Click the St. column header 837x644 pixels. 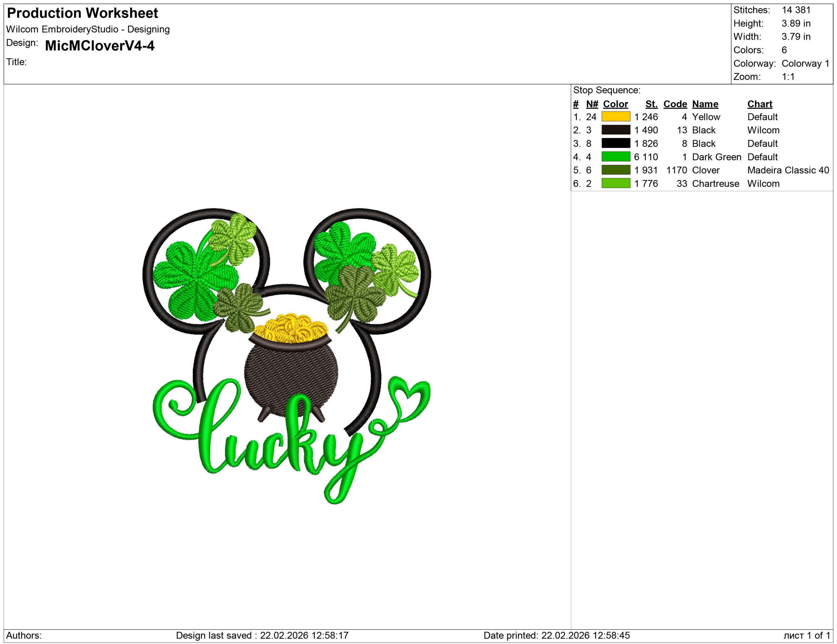[x=651, y=104]
